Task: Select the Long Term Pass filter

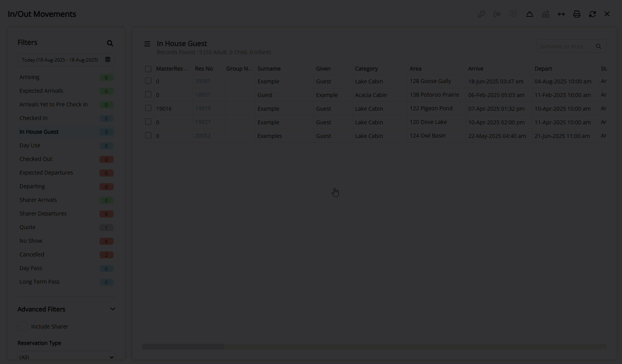Action: pos(66,282)
